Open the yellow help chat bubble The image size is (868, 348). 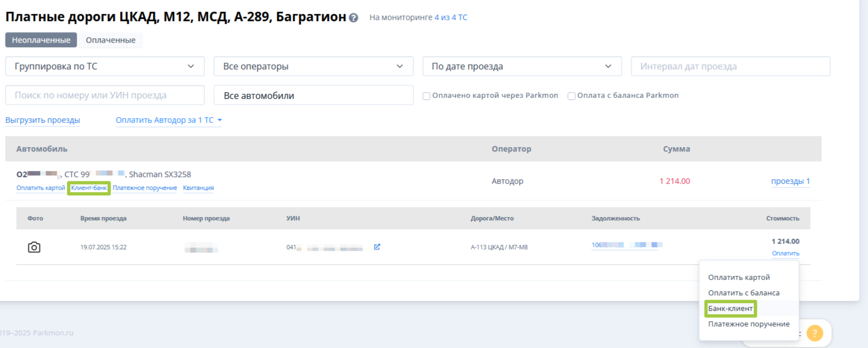[814, 333]
